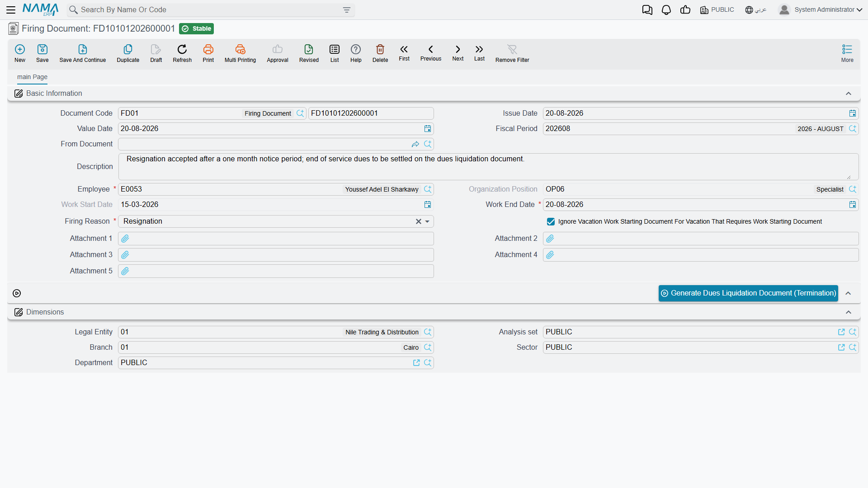Click the Description text area

(x=488, y=167)
